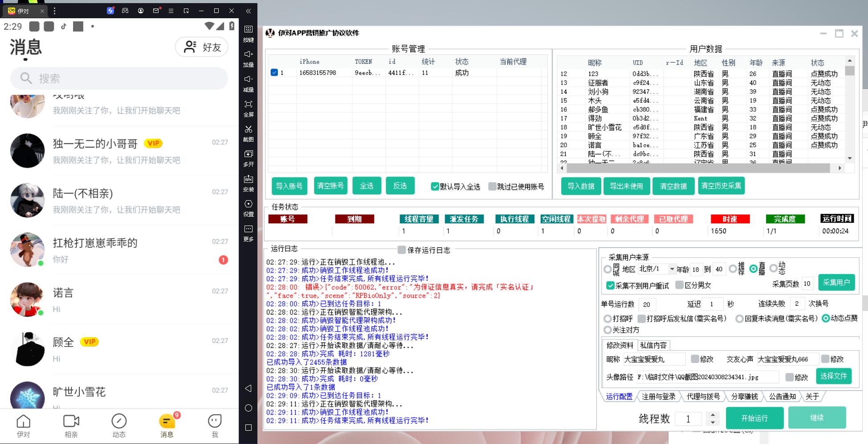Click the screenshot (截图) scissors icon

[x=249, y=129]
